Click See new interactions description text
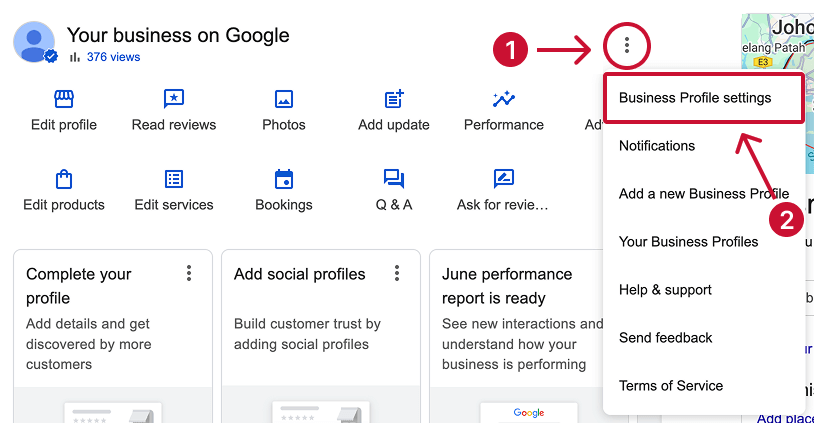Image resolution: width=814 pixels, height=423 pixels. point(522,344)
